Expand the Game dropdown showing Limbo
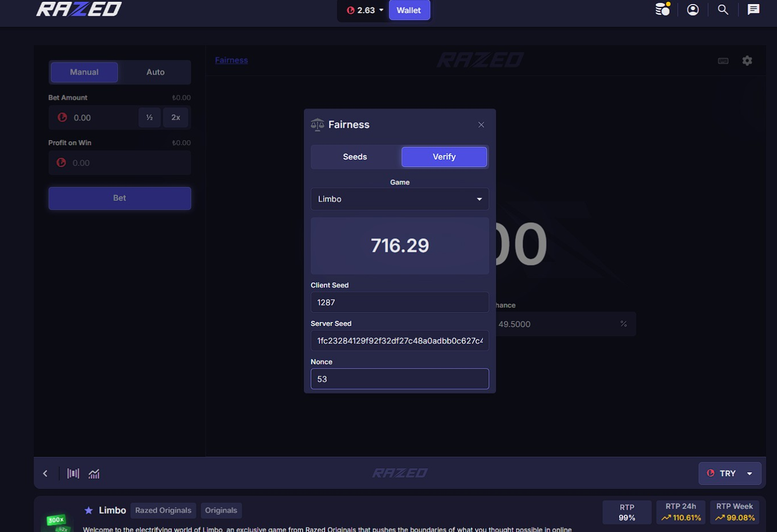Viewport: 777px width, 532px height. (x=400, y=199)
